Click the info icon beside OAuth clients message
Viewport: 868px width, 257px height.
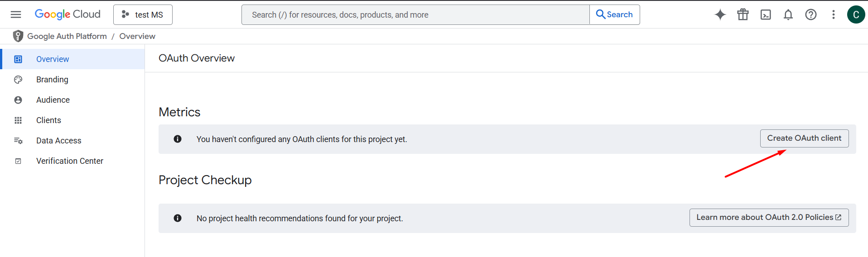pos(178,139)
